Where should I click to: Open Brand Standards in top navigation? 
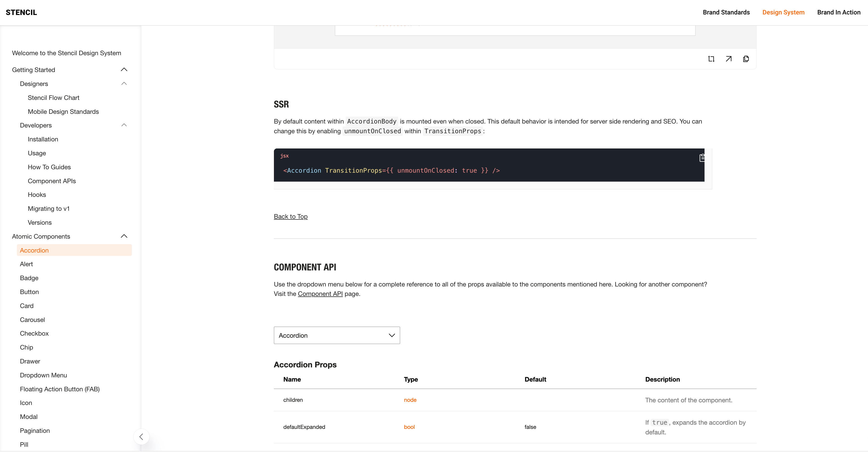pyautogui.click(x=726, y=12)
